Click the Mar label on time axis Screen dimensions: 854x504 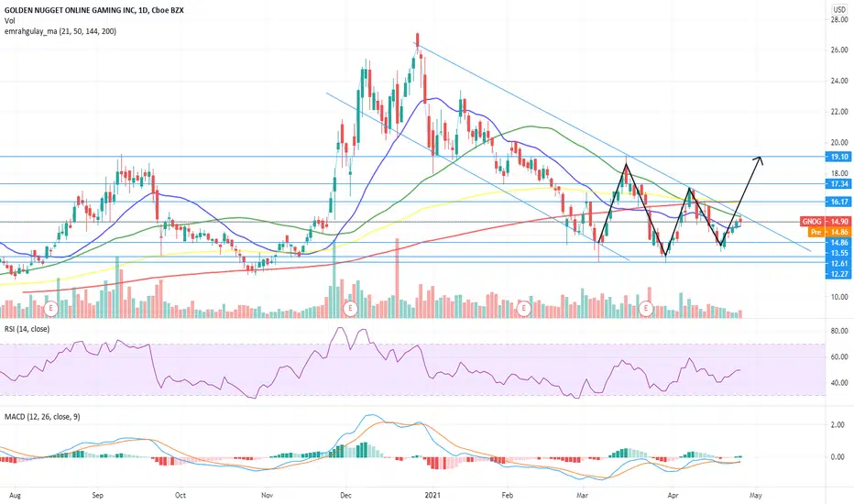tap(583, 495)
